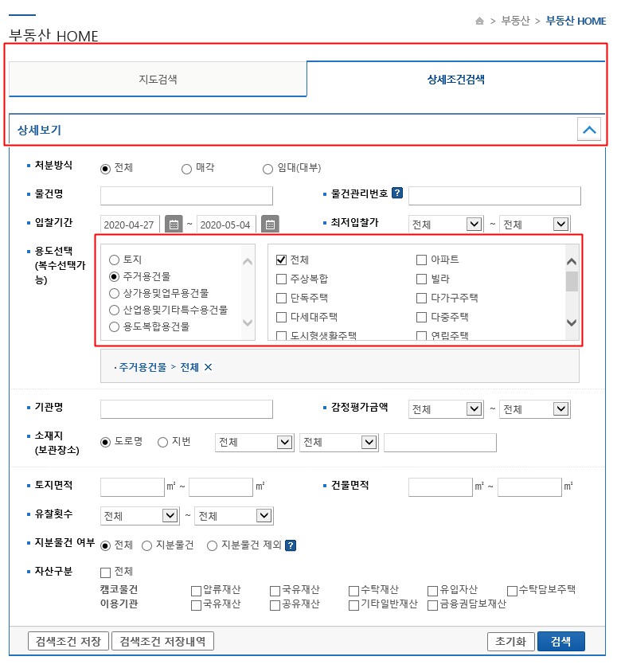Click 토지면적 minimum area field
The width and height of the screenshot is (617, 672).
(132, 487)
